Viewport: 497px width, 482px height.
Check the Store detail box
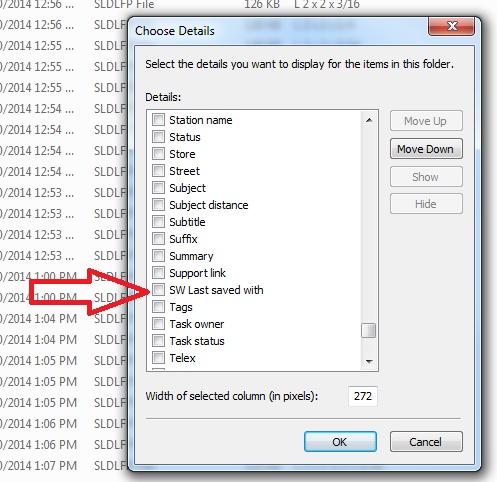[x=158, y=153]
